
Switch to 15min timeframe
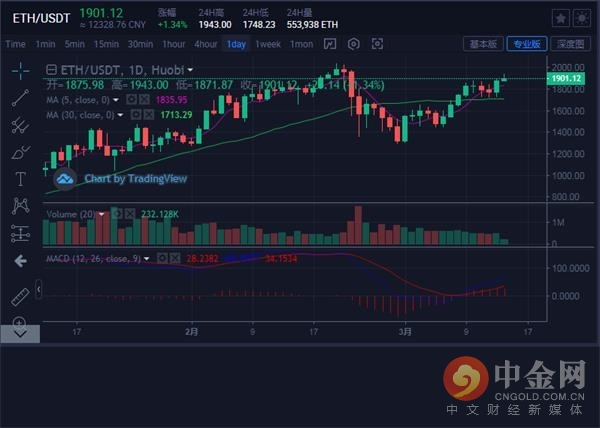coord(106,44)
